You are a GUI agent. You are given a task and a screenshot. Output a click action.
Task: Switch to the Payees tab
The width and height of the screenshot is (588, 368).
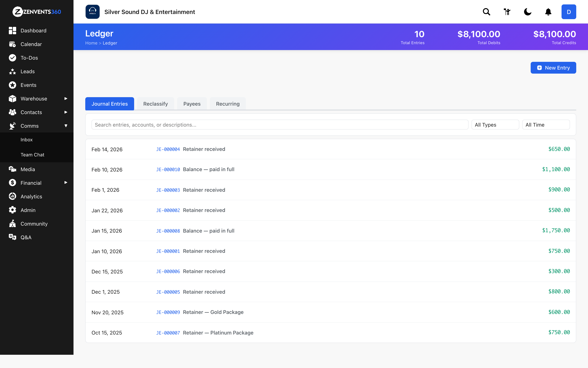pyautogui.click(x=192, y=104)
